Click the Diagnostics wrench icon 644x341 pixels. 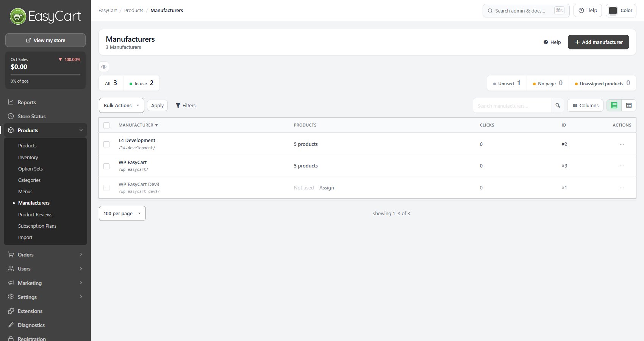pos(11,325)
